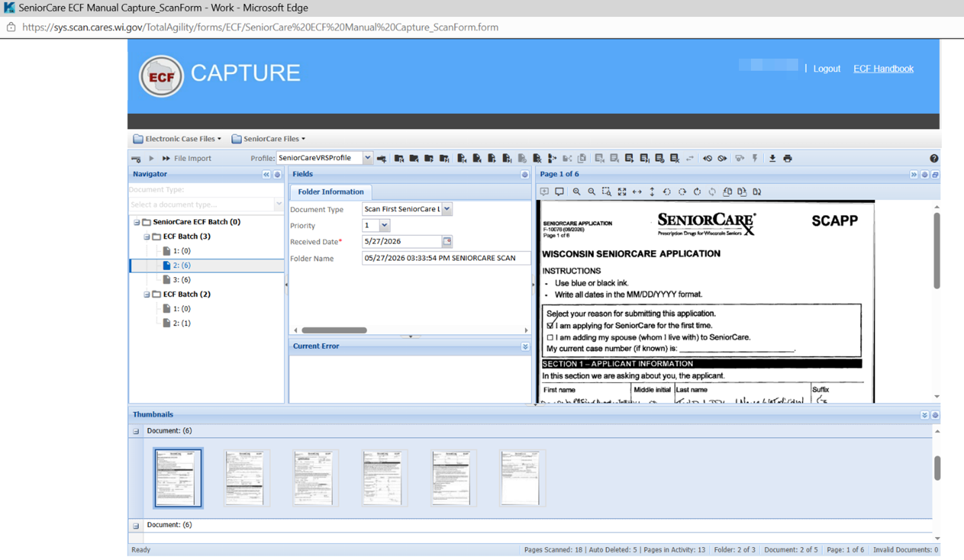Open the ECF Handbook link
Viewport: 964px width, 560px height.
(883, 69)
